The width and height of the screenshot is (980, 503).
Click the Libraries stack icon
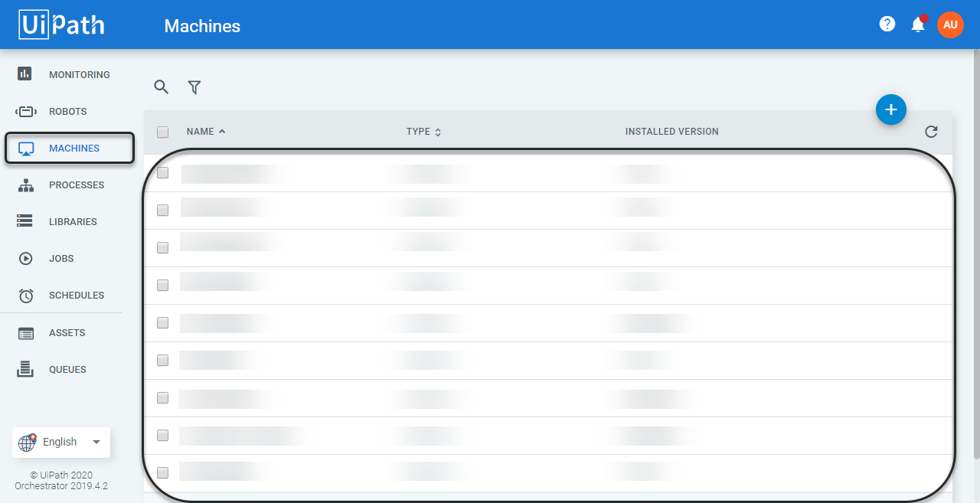tap(25, 221)
